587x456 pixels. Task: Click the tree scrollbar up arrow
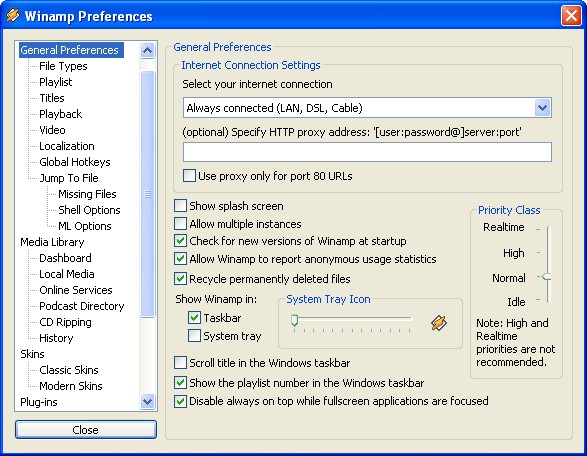[x=147, y=50]
